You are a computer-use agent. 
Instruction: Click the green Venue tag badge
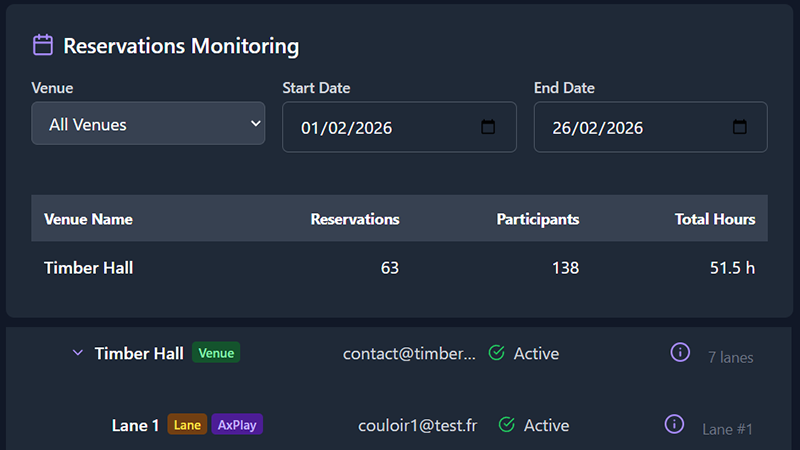tap(216, 353)
